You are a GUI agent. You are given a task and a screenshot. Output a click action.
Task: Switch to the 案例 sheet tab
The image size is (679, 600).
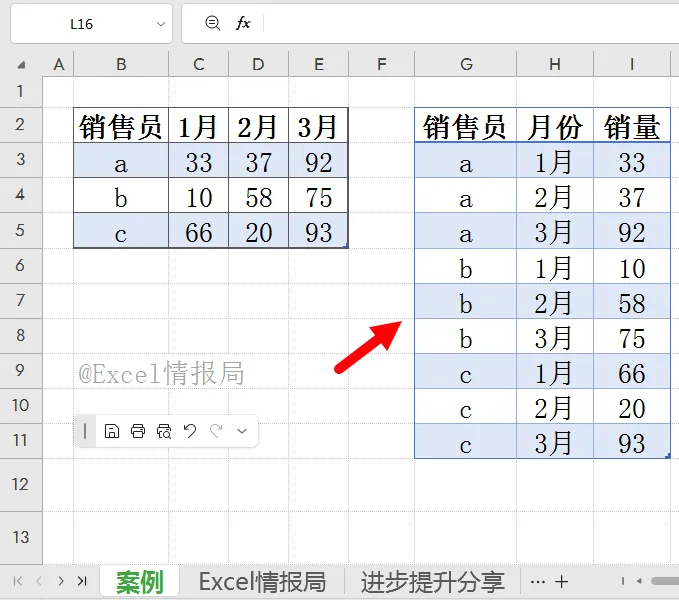pos(139,581)
